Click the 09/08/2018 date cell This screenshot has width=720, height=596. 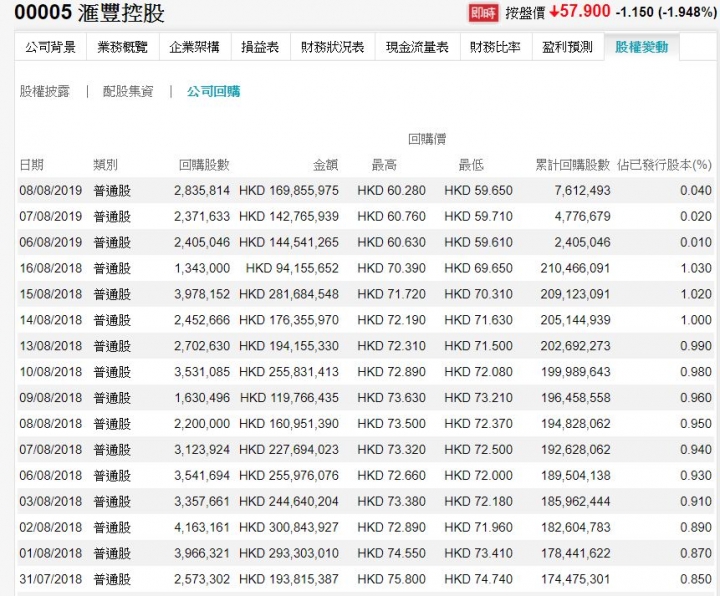coord(51,398)
